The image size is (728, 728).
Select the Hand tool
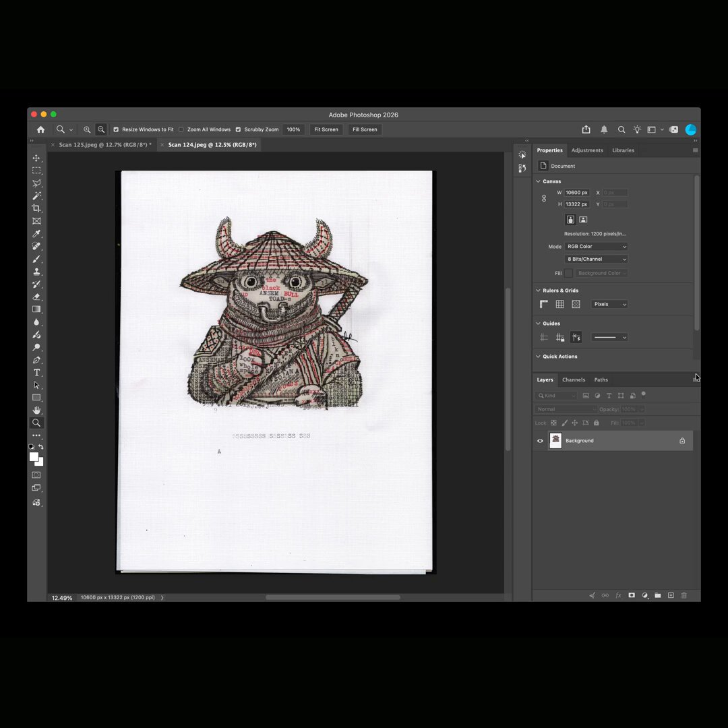pyautogui.click(x=36, y=410)
